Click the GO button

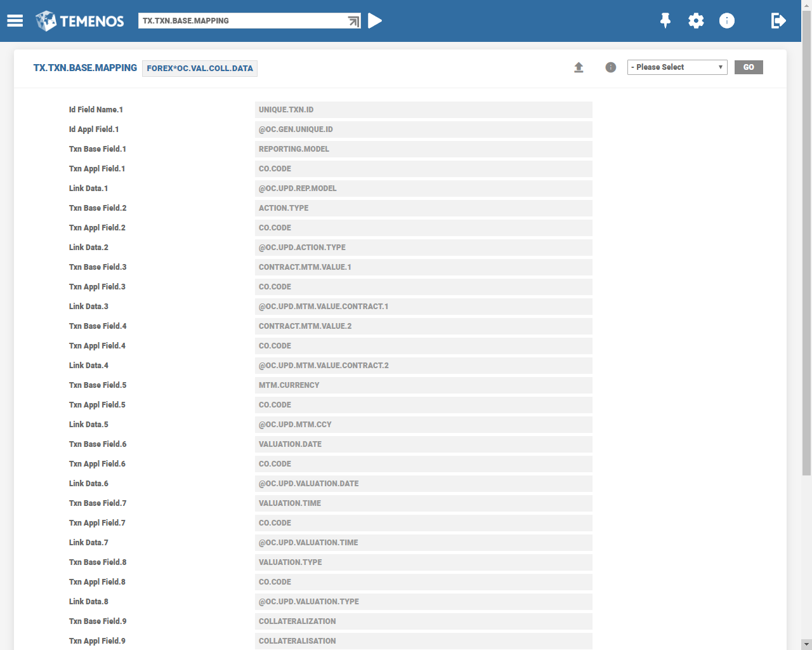pos(749,67)
